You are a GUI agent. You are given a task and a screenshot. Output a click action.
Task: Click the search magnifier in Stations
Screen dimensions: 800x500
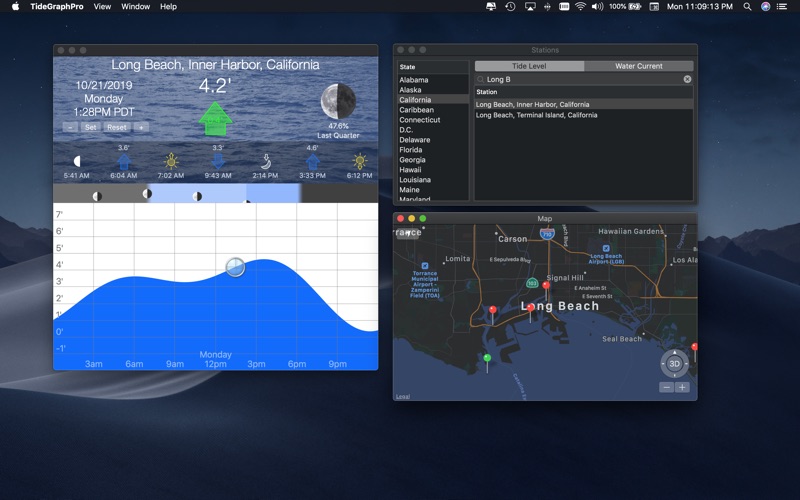[x=480, y=79]
